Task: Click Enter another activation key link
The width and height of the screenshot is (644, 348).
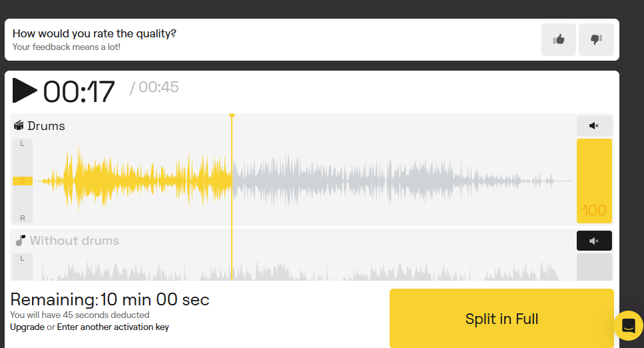Action: [x=113, y=327]
